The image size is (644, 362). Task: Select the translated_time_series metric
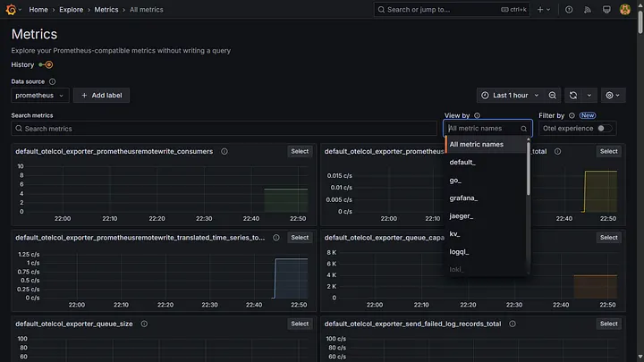(x=300, y=238)
